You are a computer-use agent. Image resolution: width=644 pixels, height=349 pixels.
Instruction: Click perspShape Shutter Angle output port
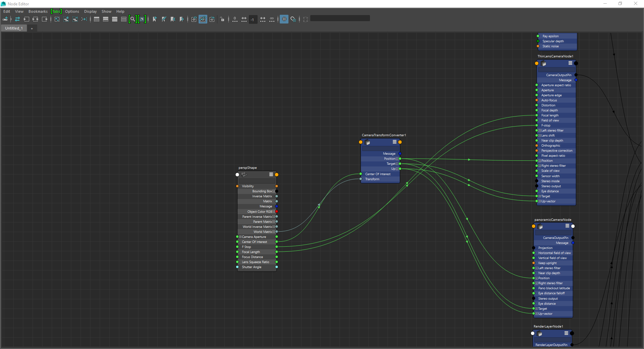click(277, 267)
